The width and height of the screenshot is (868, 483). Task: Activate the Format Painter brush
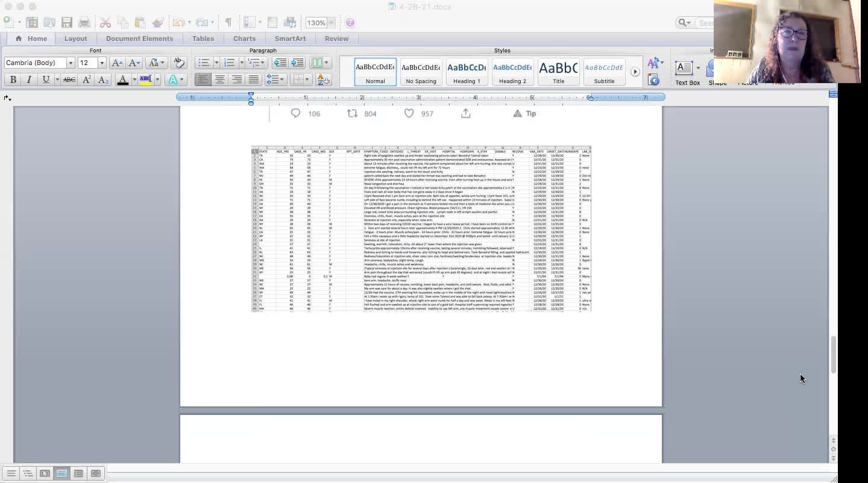tap(158, 22)
